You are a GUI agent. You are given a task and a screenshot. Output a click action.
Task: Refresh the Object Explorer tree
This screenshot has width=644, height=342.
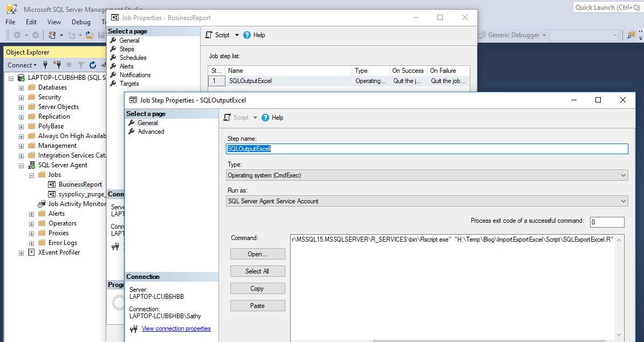93,65
